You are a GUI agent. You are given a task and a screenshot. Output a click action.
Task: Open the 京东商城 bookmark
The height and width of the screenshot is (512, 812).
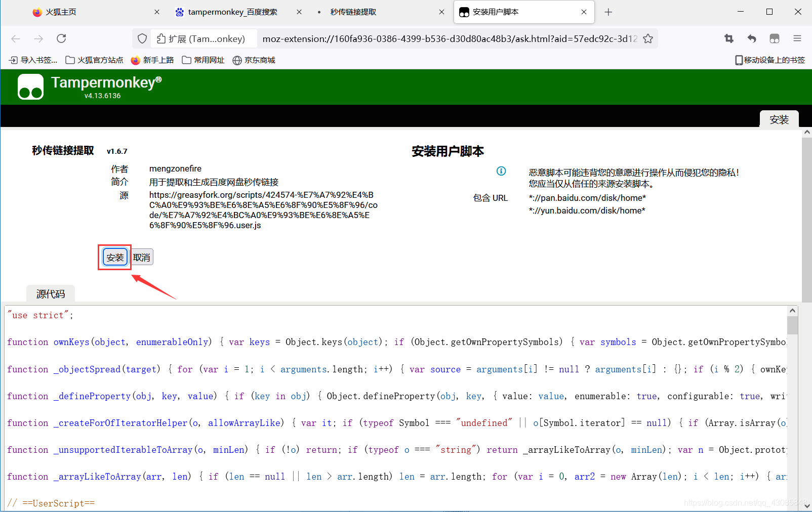254,60
